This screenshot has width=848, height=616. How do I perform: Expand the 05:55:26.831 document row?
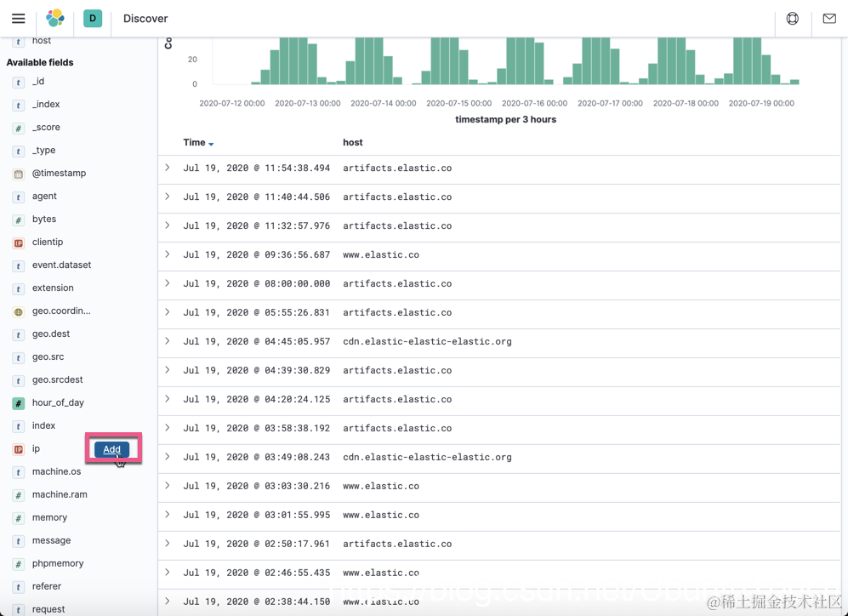167,312
